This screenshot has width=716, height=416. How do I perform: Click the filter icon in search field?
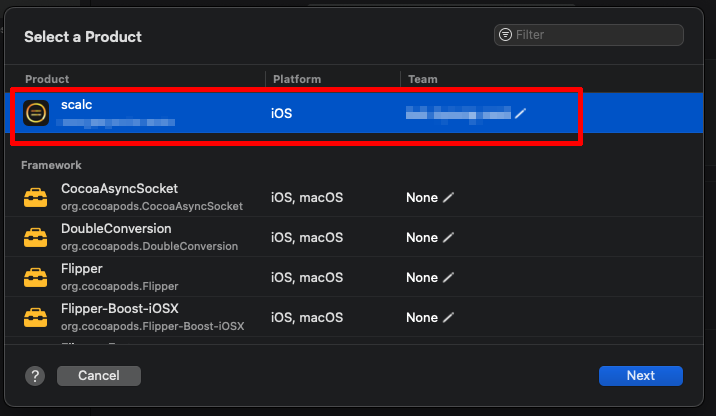pyautogui.click(x=505, y=35)
